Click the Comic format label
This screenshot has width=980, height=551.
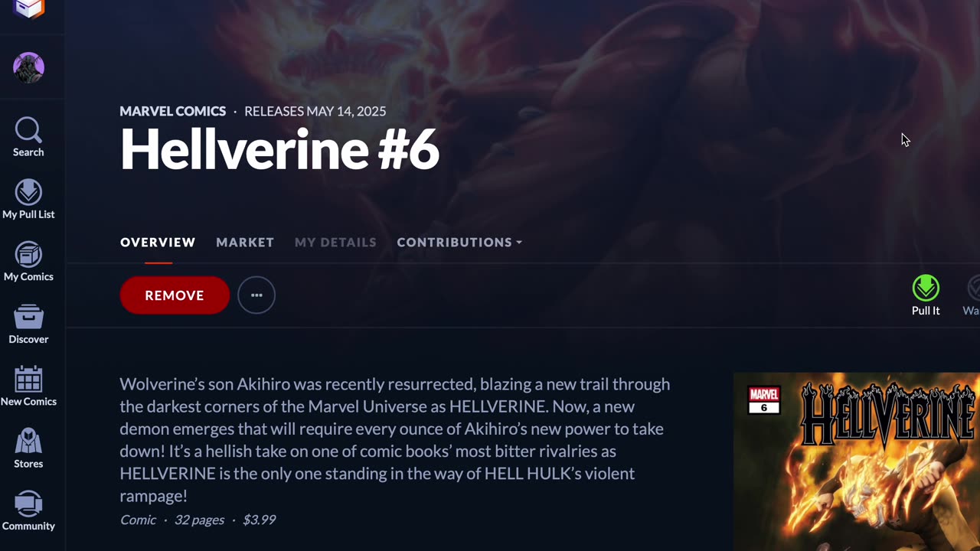click(x=138, y=520)
